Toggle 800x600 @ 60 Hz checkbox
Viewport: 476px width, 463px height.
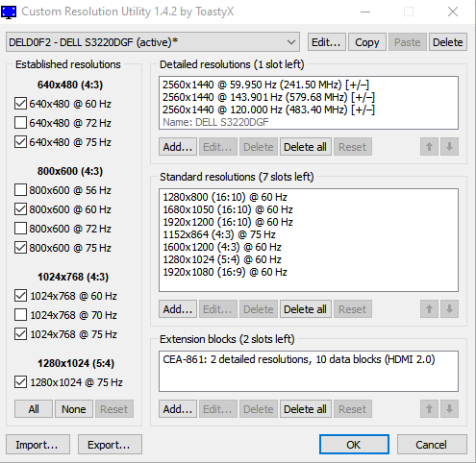pos(20,209)
